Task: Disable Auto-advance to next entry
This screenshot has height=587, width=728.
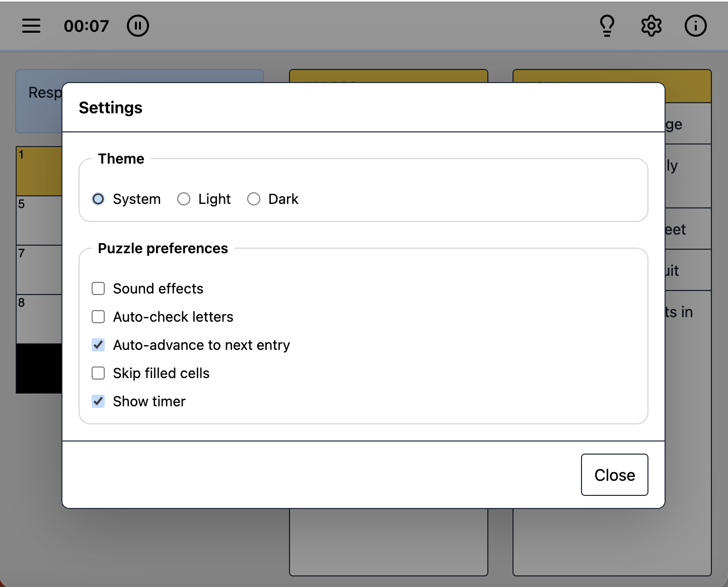Action: tap(98, 345)
